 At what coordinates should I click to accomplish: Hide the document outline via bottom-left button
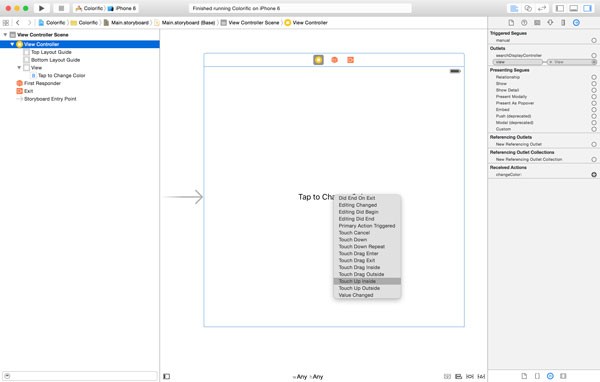pyautogui.click(x=166, y=376)
